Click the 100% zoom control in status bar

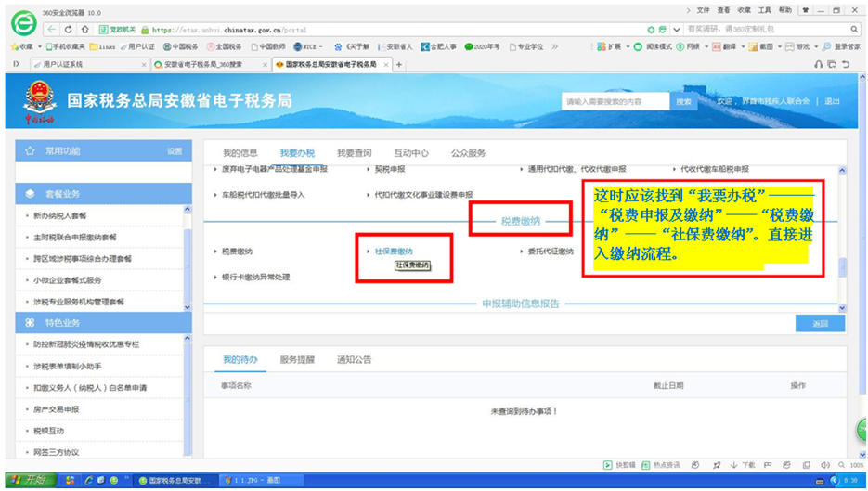pyautogui.click(x=851, y=465)
